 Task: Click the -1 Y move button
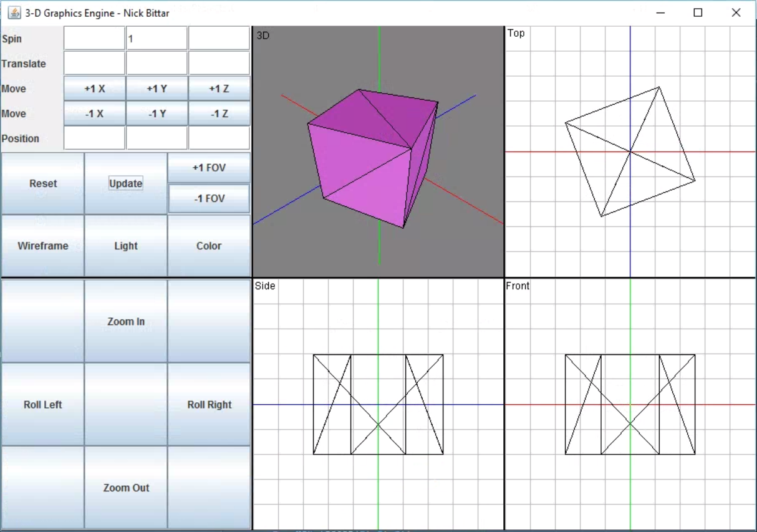(157, 114)
